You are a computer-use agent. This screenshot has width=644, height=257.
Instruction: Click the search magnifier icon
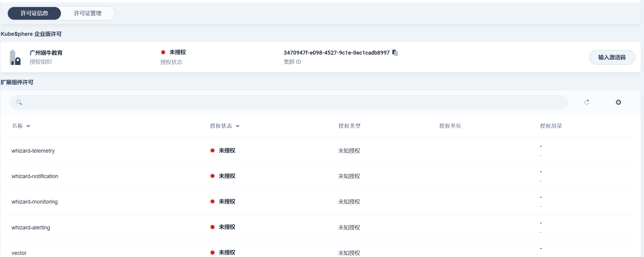19,102
